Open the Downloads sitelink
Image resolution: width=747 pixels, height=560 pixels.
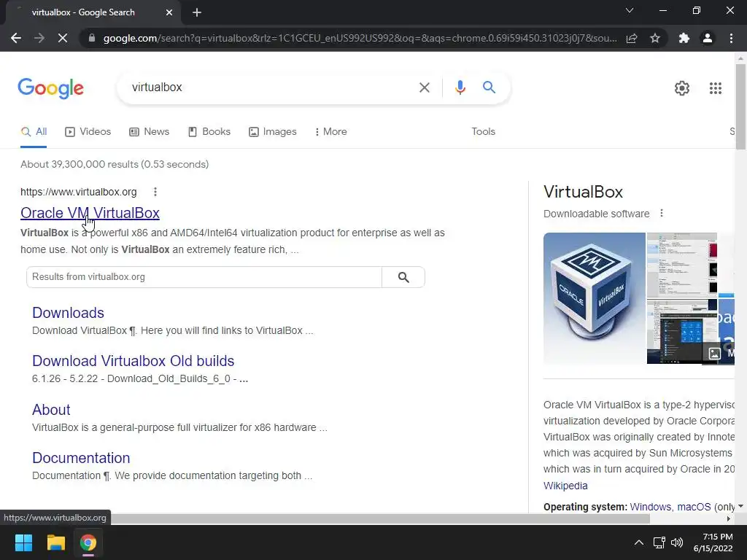[x=68, y=313]
